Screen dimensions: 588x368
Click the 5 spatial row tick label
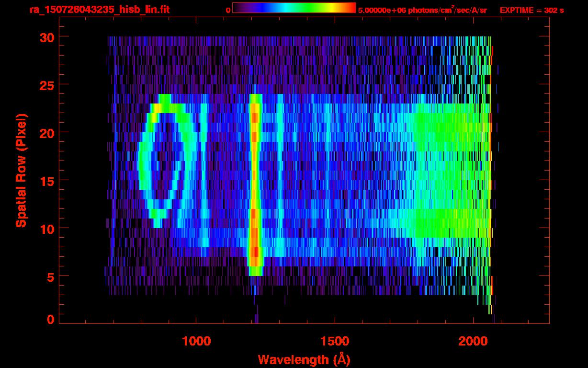click(50, 276)
